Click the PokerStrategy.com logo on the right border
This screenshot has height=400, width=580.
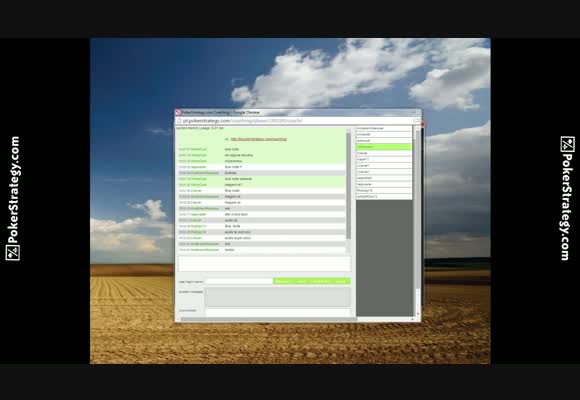[x=567, y=199]
